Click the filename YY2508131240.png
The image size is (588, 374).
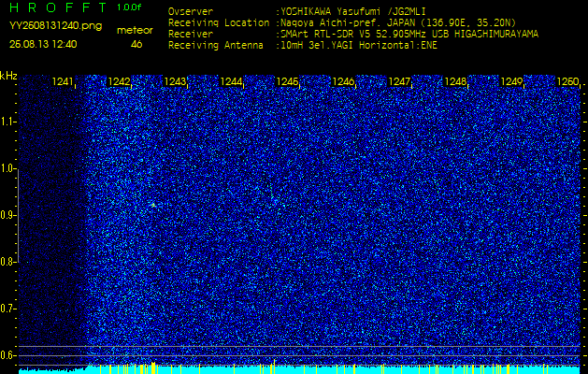[x=55, y=25]
